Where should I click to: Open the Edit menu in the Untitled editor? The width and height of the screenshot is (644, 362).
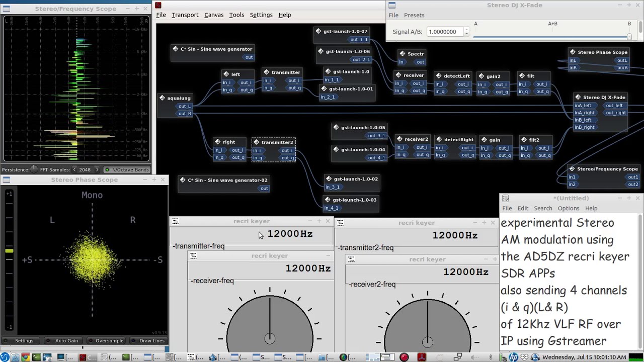pos(523,208)
